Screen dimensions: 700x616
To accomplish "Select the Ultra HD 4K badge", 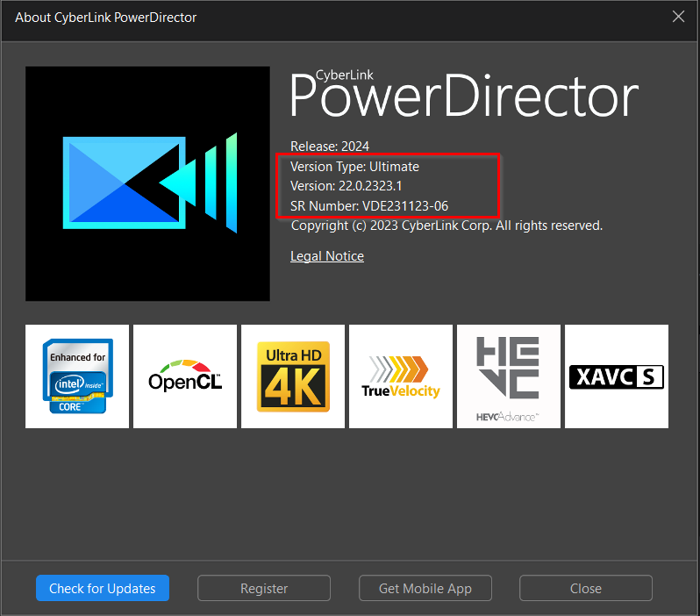I will pos(293,376).
